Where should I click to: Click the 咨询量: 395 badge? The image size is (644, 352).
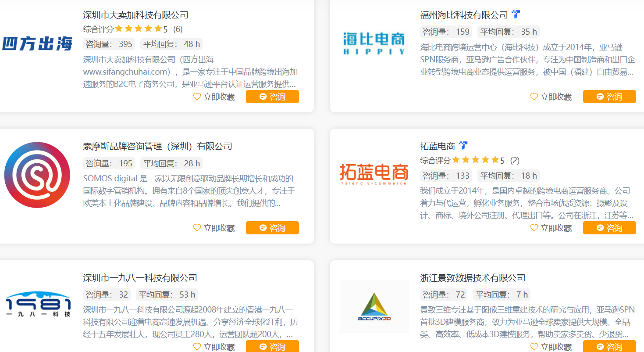[109, 44]
